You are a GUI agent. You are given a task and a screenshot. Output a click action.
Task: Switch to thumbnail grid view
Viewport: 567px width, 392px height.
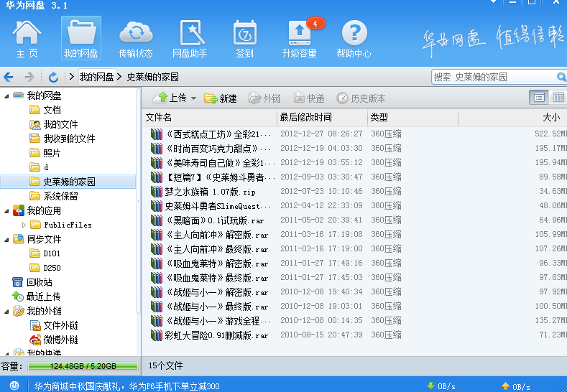[x=558, y=98]
